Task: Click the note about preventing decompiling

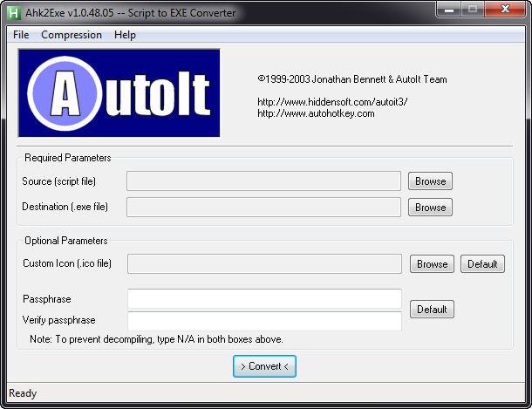Action: (x=156, y=339)
